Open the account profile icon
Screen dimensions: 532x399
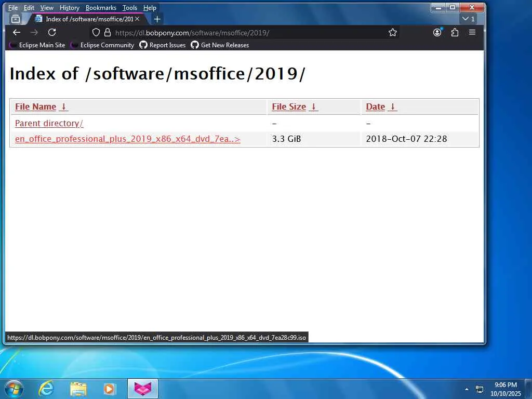[x=437, y=33]
